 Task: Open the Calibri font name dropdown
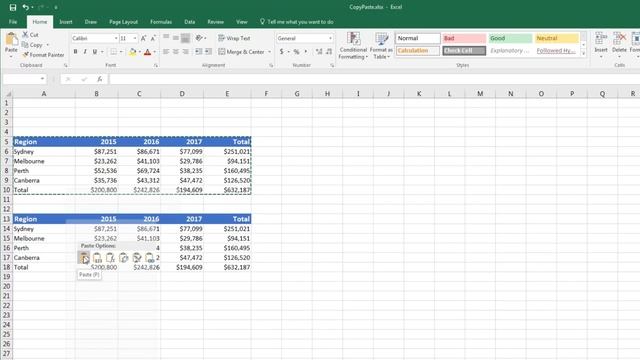click(116, 38)
